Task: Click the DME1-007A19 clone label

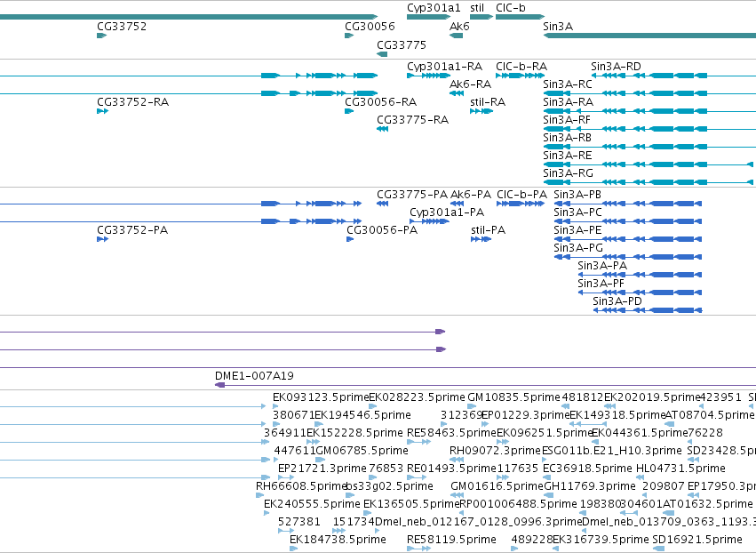Action: 254,375
